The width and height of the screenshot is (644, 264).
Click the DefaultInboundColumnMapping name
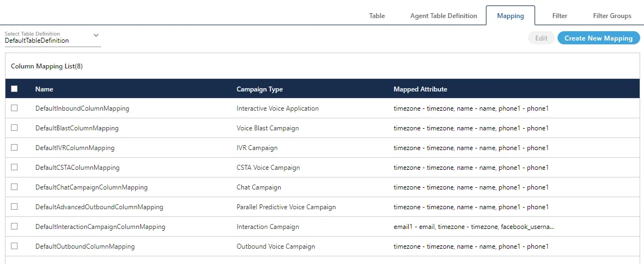point(82,108)
